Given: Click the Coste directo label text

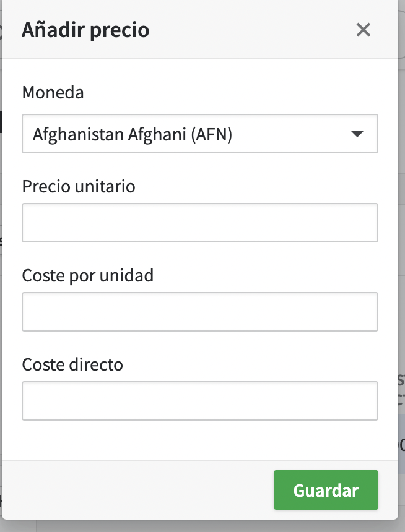Looking at the screenshot, I should click(x=72, y=364).
